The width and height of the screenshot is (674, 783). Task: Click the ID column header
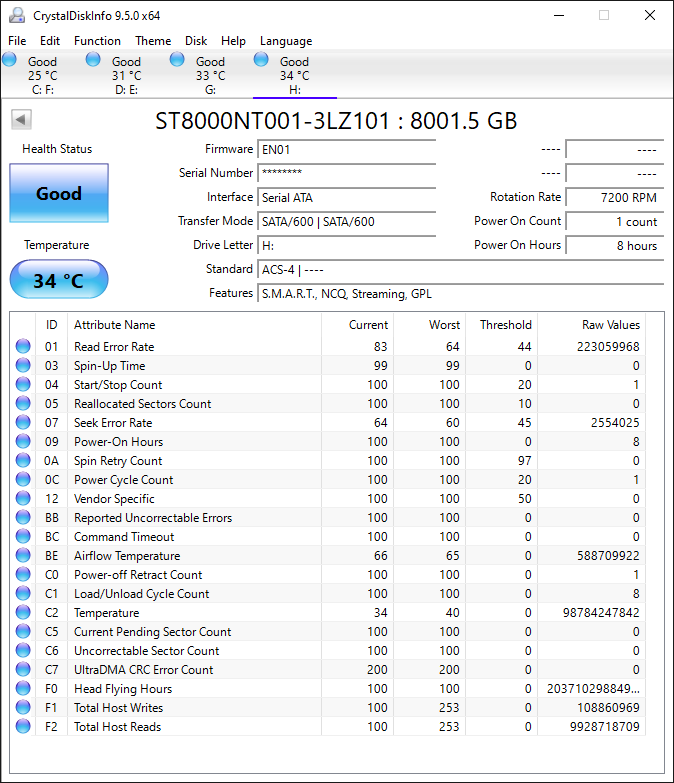51,325
